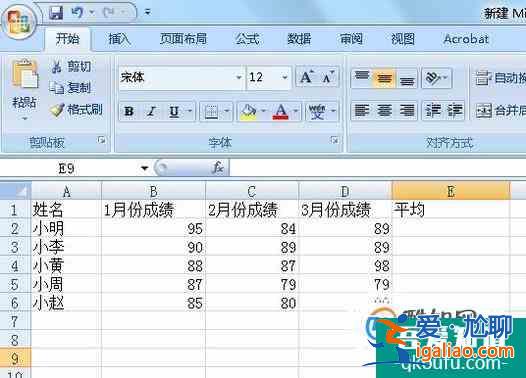Image resolution: width=526 pixels, height=378 pixels.
Task: Click the 粘贴 paste icon
Action: click(24, 74)
